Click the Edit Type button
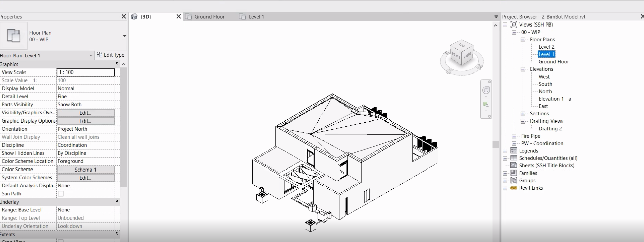The height and width of the screenshot is (242, 644). (111, 55)
